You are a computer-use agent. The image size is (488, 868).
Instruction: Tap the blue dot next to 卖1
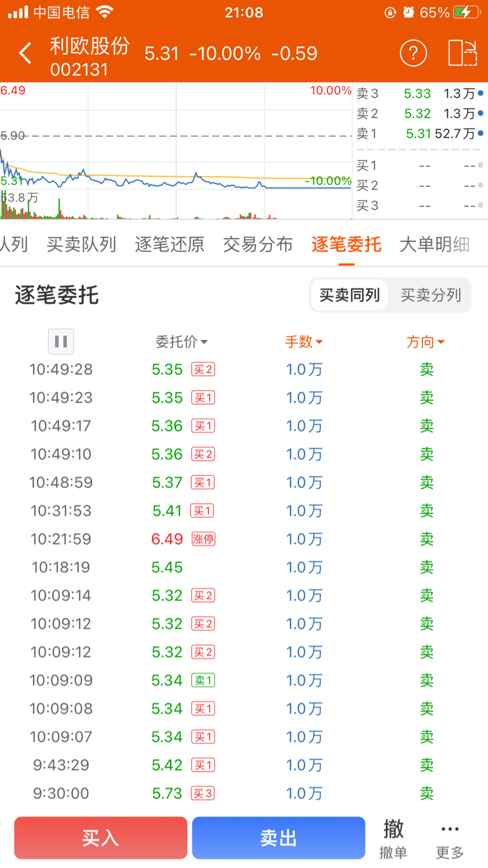(480, 133)
